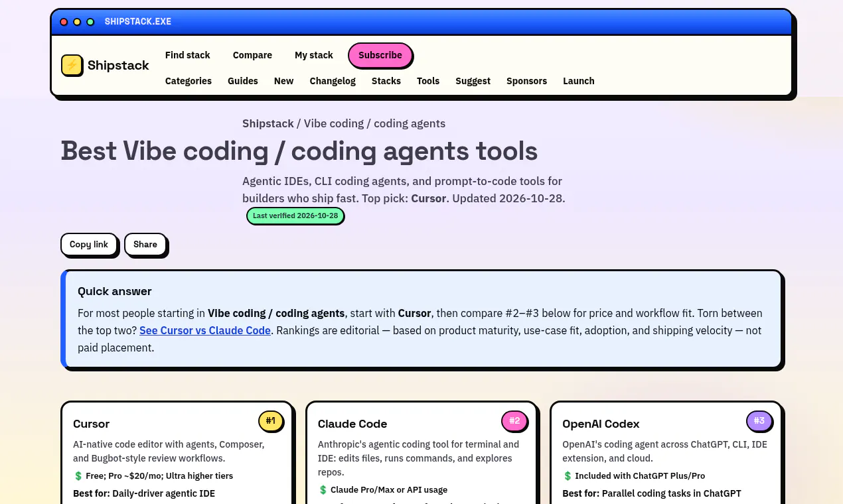Open the Tools nav item
Screen dimensions: 843x504
pos(428,81)
